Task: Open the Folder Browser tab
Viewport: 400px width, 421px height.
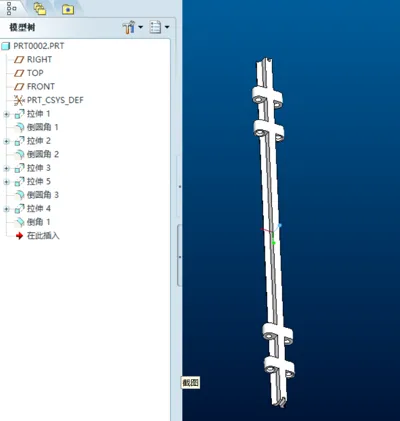Action: click(40, 9)
